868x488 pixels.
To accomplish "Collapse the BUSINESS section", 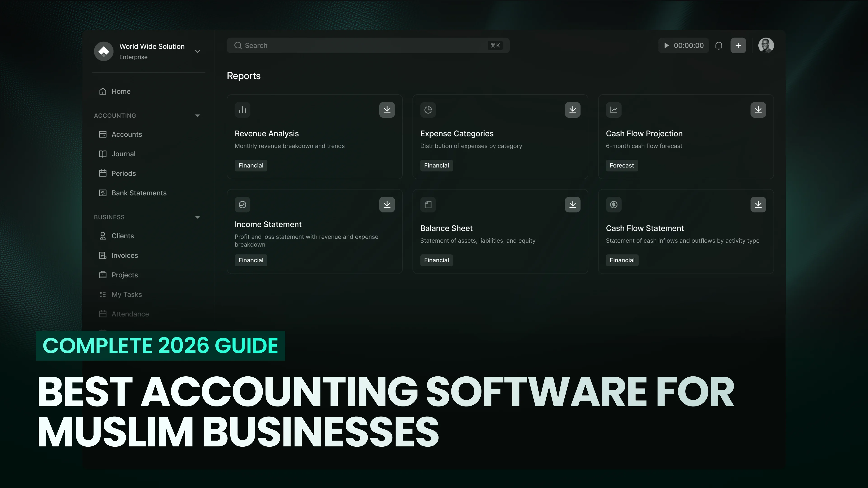I will click(x=198, y=217).
